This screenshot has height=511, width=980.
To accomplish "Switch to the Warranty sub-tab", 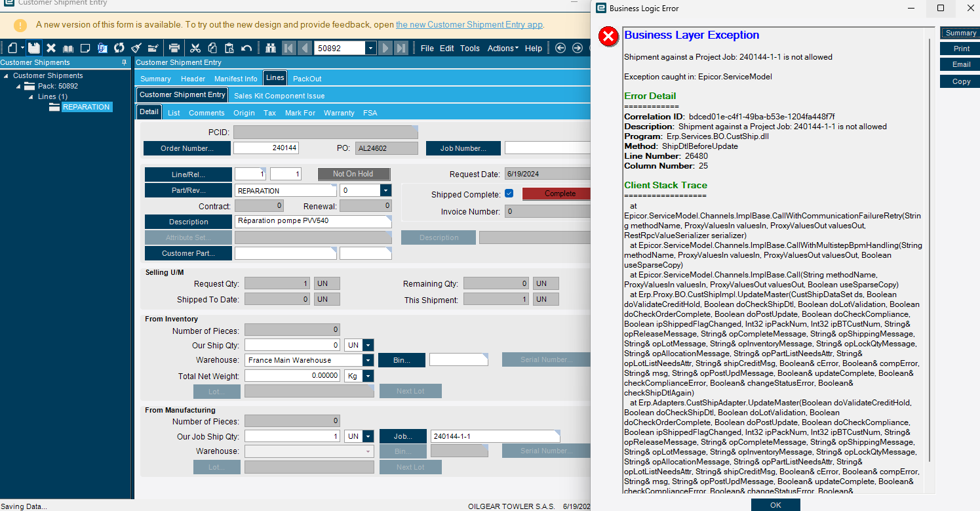I will 339,113.
